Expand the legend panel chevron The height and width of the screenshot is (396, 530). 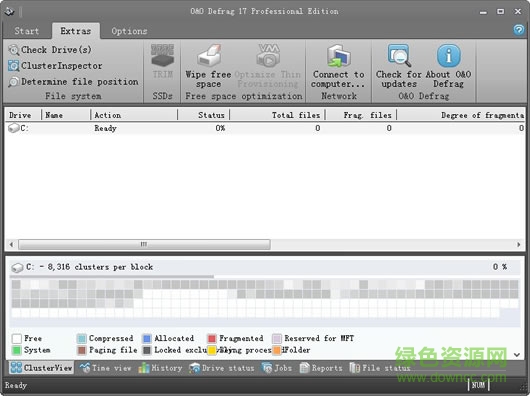(517, 354)
